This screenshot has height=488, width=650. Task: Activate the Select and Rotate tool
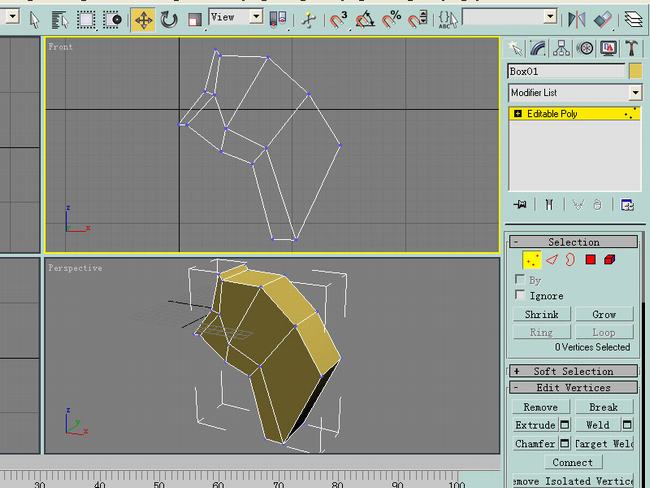(x=169, y=19)
